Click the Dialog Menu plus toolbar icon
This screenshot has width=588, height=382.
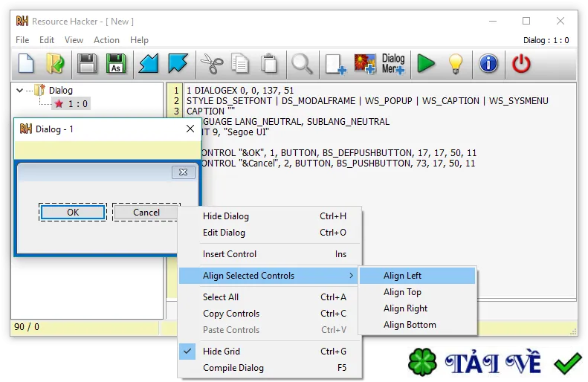[x=393, y=64]
